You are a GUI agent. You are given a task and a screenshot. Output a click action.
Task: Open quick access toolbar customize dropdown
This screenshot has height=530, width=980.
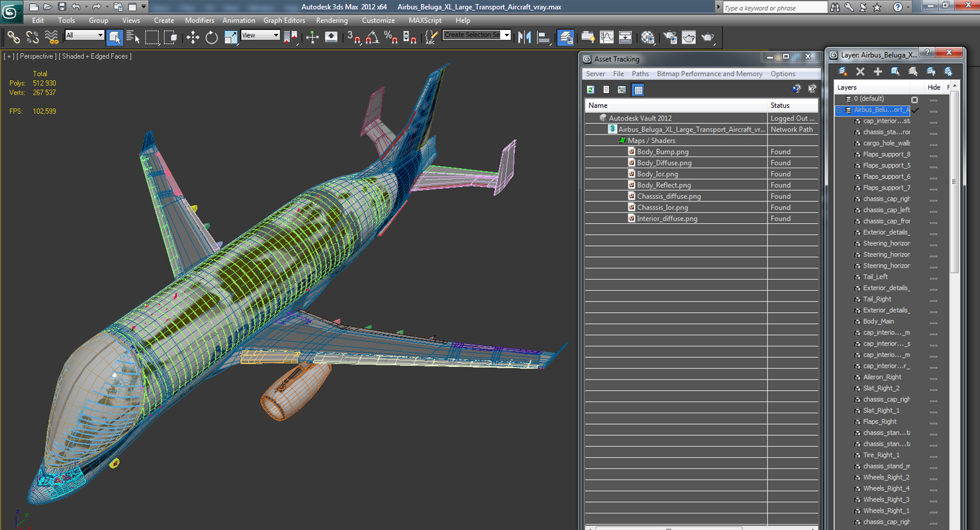[144, 7]
